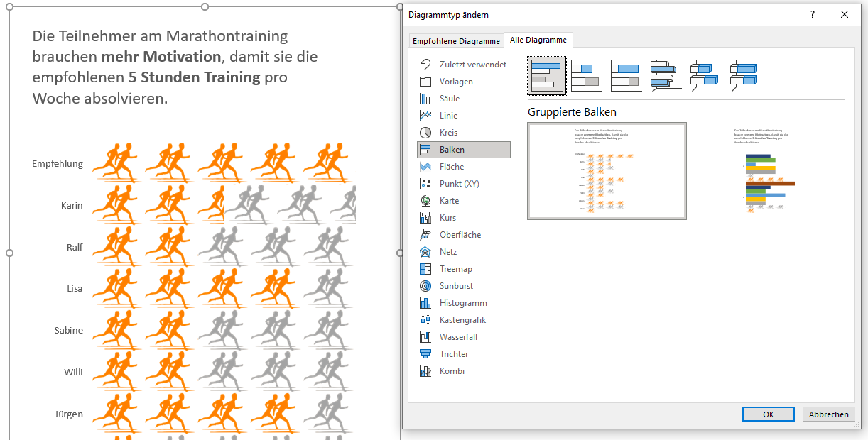The image size is (868, 440).
Task: Open the Alle Diagramme tab
Action: (538, 40)
